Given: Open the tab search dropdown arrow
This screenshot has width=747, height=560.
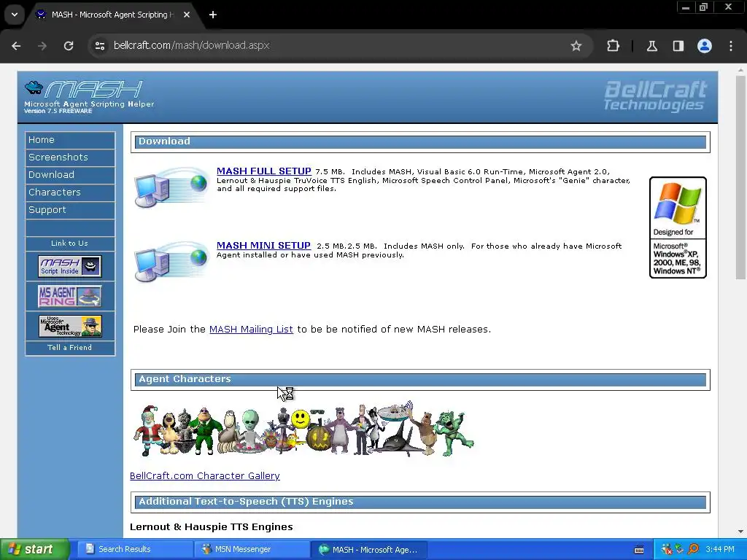Looking at the screenshot, I should 15,15.
